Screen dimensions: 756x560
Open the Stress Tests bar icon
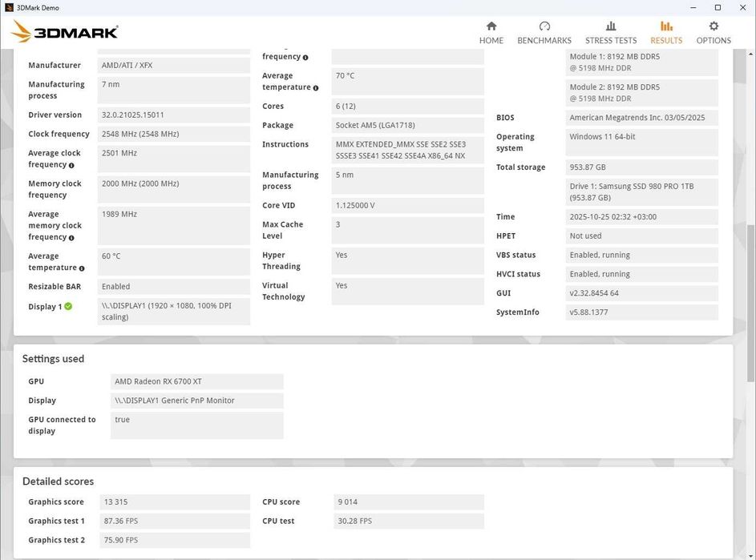click(x=611, y=26)
